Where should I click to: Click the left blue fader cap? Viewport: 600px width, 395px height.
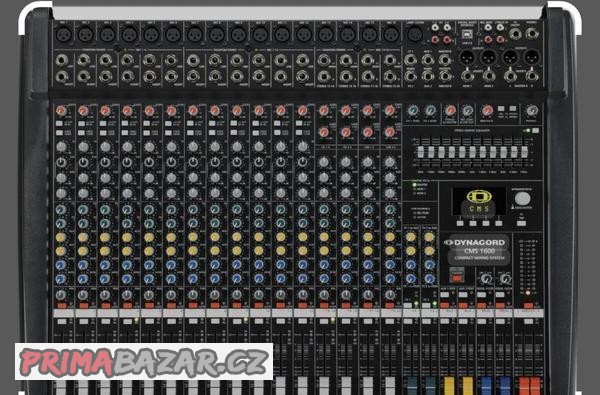(486, 386)
